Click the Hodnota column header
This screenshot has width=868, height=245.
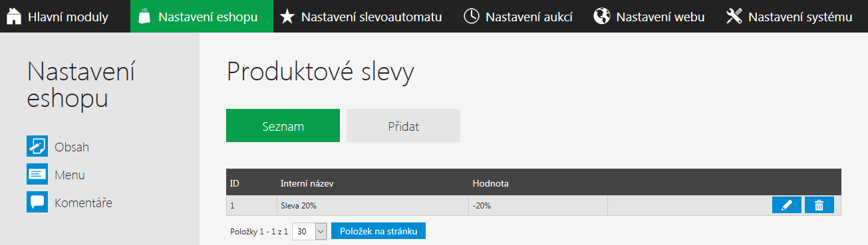pyautogui.click(x=490, y=183)
